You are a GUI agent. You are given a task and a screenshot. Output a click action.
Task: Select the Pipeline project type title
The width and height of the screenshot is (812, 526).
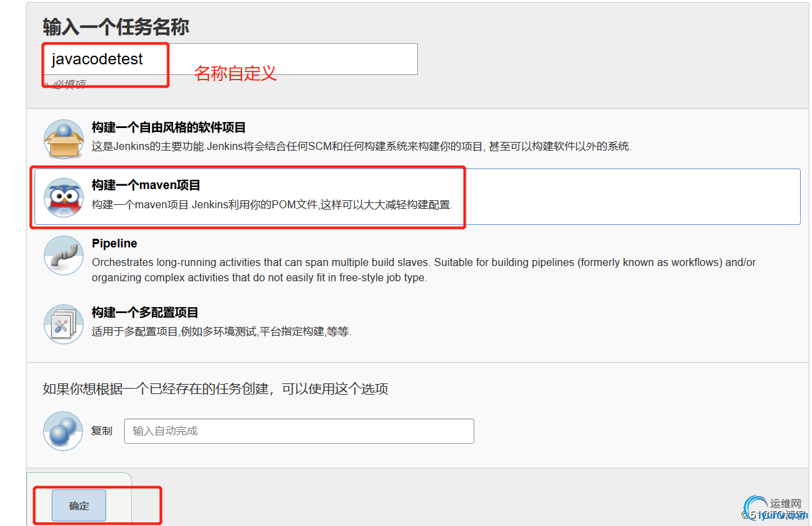pos(115,243)
